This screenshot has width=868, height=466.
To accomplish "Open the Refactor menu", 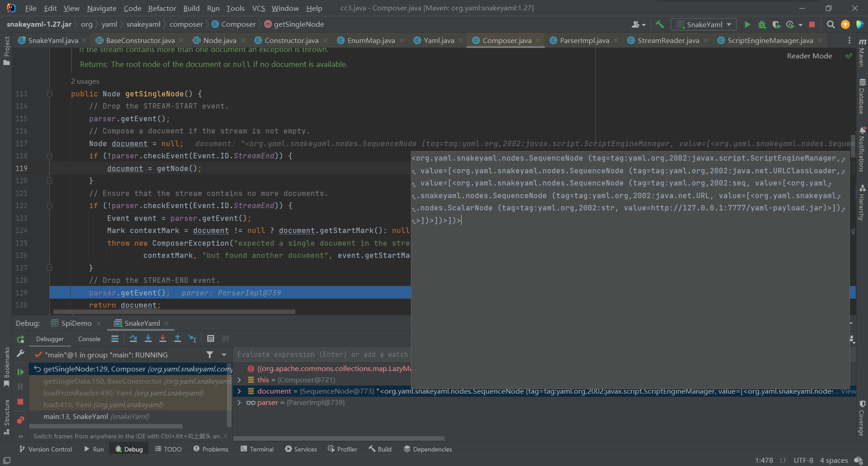I will point(162,8).
